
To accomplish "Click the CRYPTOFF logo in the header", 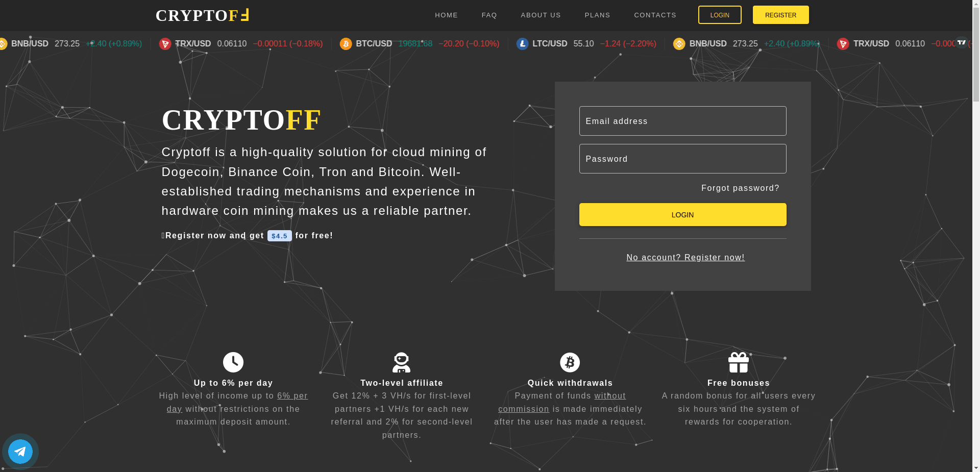I will [x=202, y=15].
